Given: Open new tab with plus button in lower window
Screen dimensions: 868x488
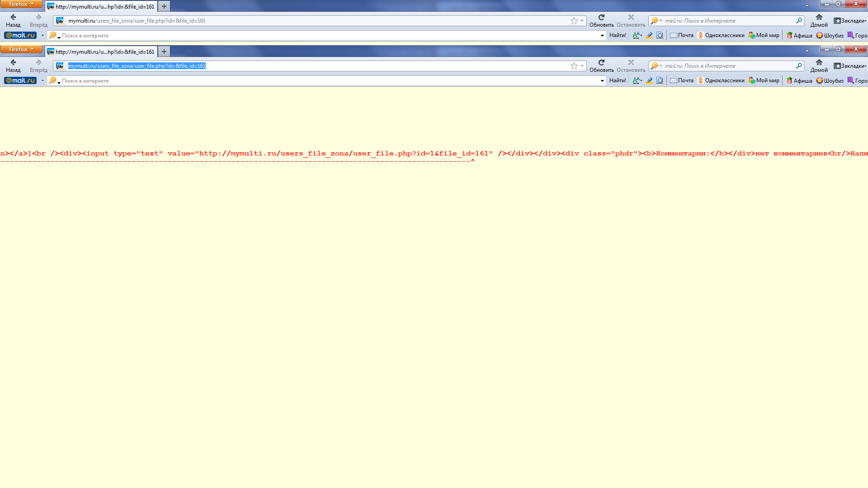Looking at the screenshot, I should click(164, 52).
